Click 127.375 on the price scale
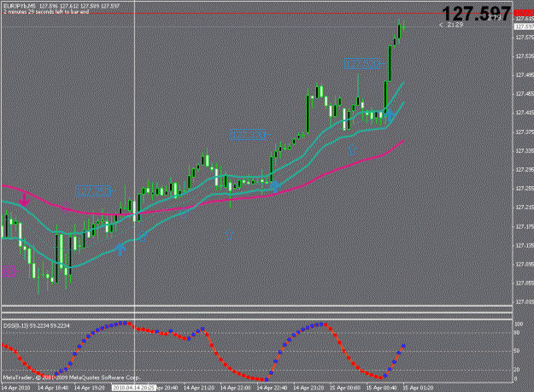The width and height of the screenshot is (534, 392). (x=525, y=132)
